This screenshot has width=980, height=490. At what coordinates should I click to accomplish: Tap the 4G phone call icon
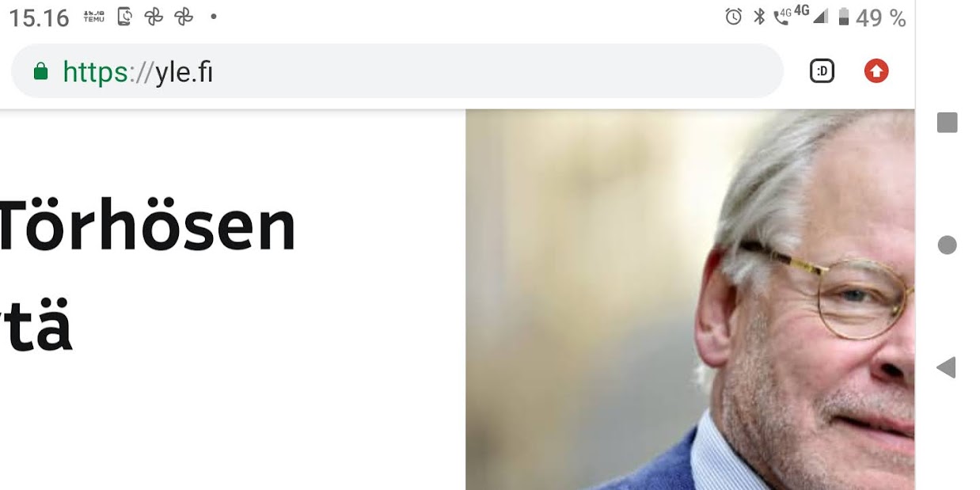coord(783,16)
